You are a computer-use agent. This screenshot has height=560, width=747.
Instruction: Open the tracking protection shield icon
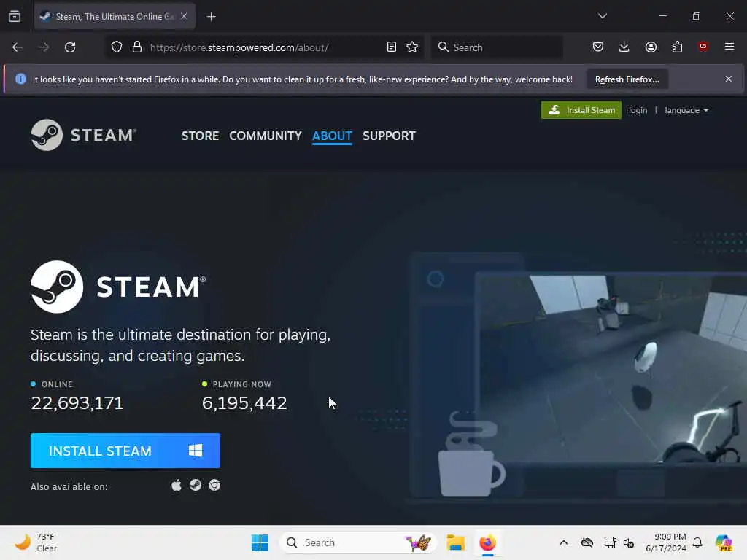tap(117, 47)
